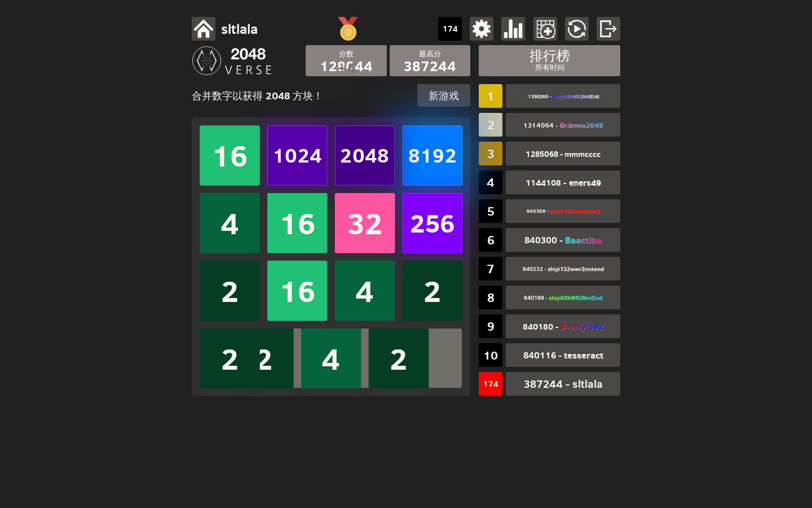Click the silver rank 2 badge
The height and width of the screenshot is (508, 812).
click(491, 125)
